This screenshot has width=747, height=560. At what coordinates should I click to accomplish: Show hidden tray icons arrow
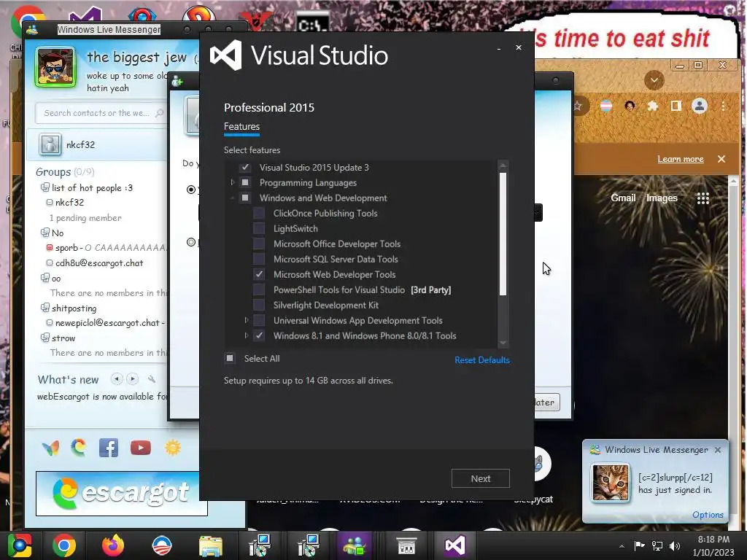(x=622, y=546)
